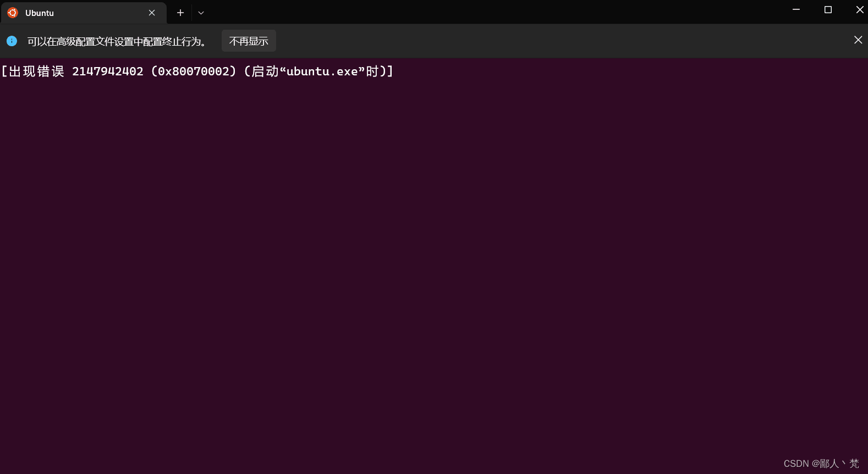
Task: Click the Ubuntu logo icon in tab
Action: pos(13,13)
